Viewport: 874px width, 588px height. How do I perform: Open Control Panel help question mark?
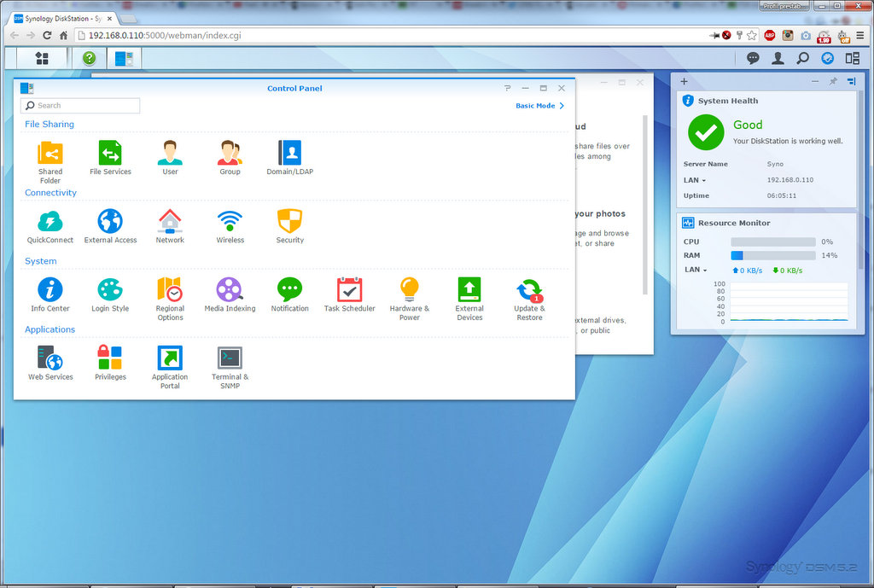[x=507, y=88]
